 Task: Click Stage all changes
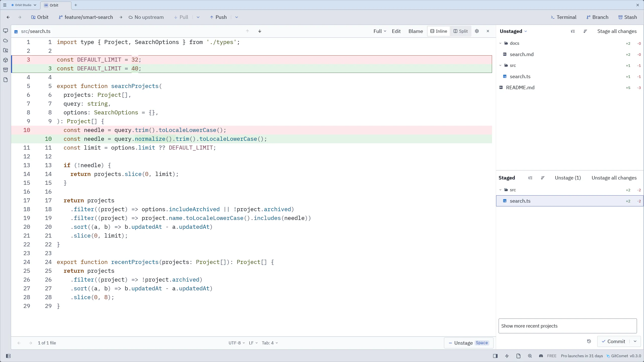pyautogui.click(x=617, y=31)
